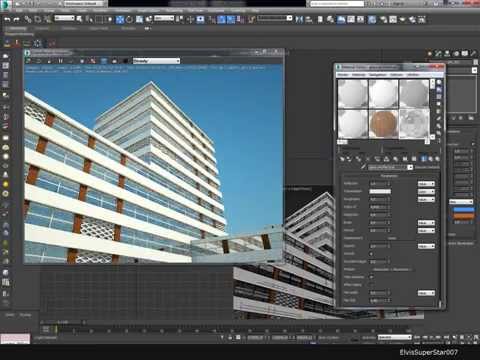Click the Undo arrow in main toolbar
480x360 pixels.
click(7, 20)
